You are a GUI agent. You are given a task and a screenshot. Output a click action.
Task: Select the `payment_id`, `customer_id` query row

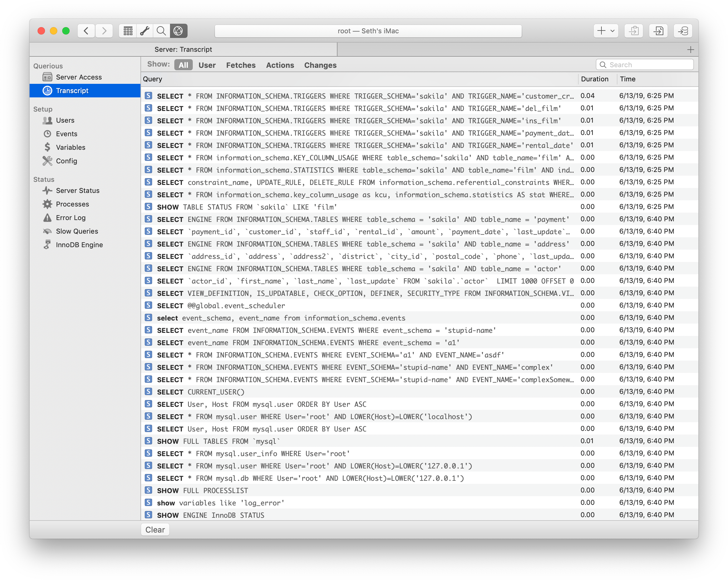tap(419, 231)
